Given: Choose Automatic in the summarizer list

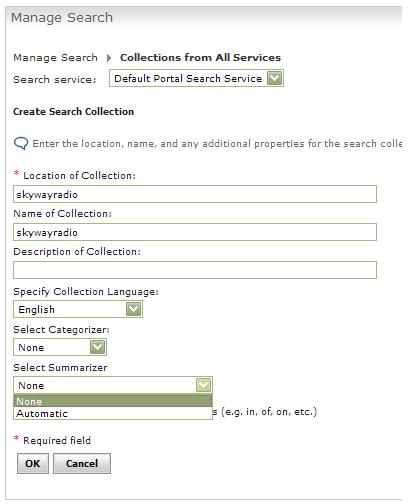Looking at the screenshot, I should tap(113, 414).
